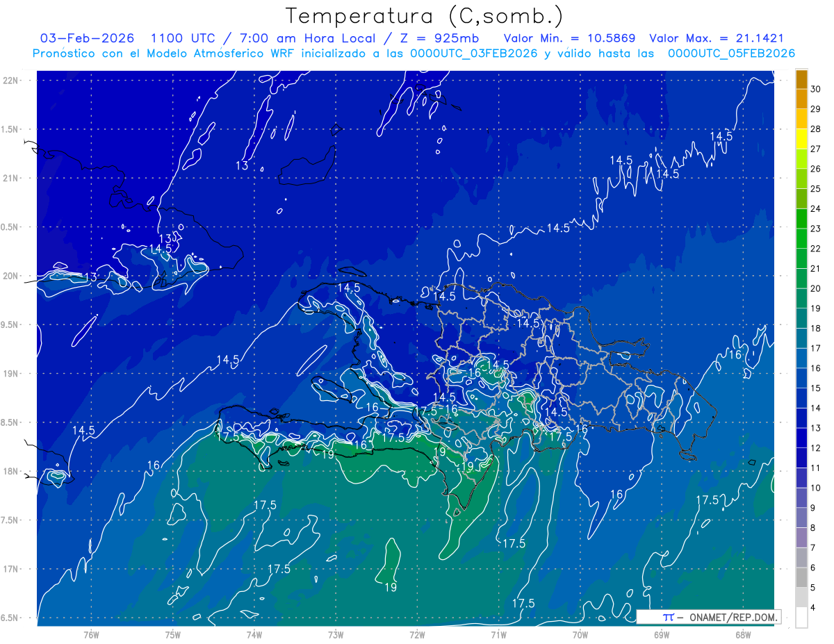Click the latitude axis label '17N'
This screenshot has width=834, height=644.
click(12, 569)
